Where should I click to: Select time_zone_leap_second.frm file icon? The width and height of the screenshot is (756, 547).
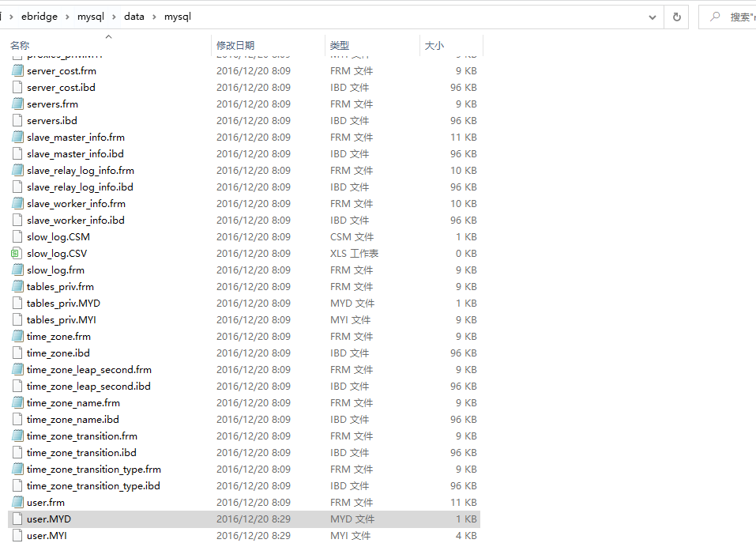coord(17,370)
